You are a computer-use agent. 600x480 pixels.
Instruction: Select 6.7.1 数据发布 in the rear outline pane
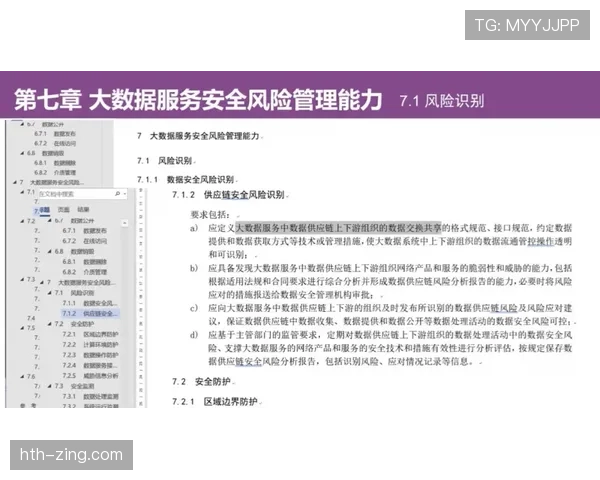click(55, 134)
